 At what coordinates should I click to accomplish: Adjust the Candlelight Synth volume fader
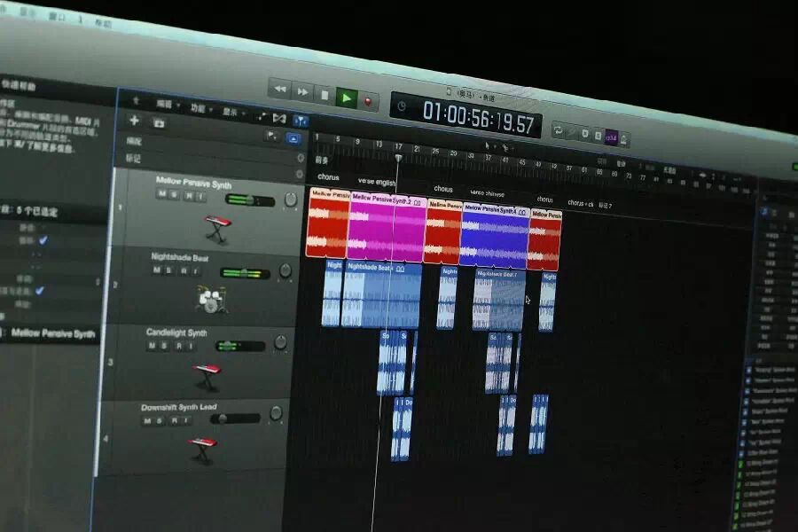coord(239,346)
